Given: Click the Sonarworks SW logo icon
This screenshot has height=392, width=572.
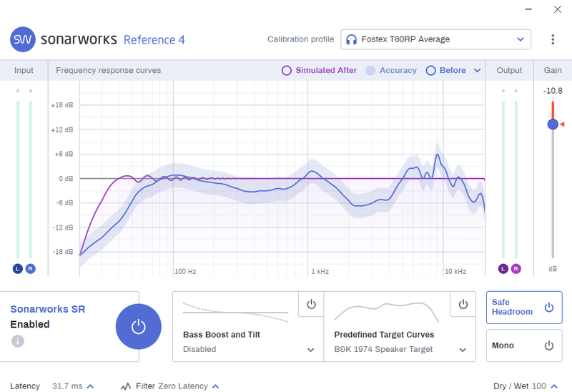Looking at the screenshot, I should tap(23, 39).
